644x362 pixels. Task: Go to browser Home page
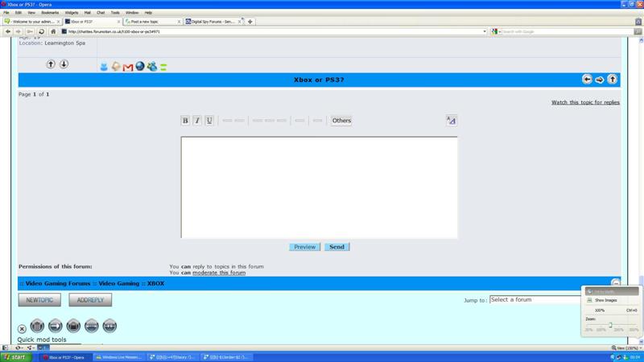[53, 31]
